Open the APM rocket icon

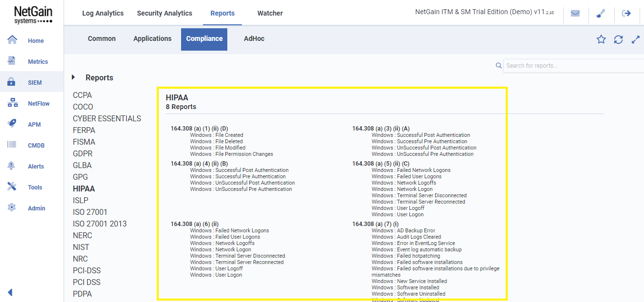click(x=12, y=124)
